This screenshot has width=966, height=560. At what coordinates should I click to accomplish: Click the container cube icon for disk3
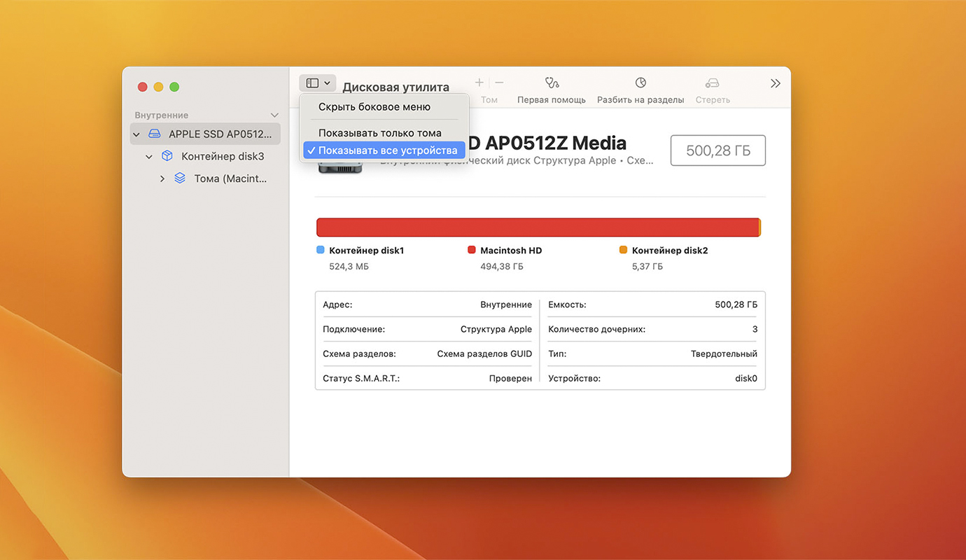pyautogui.click(x=167, y=156)
